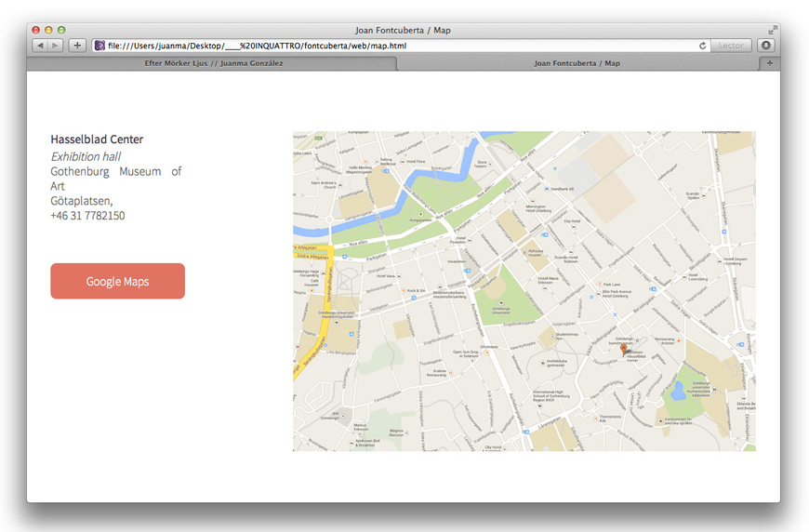Click the Hasselblad Center heading
The width and height of the screenshot is (809, 532).
tap(97, 140)
